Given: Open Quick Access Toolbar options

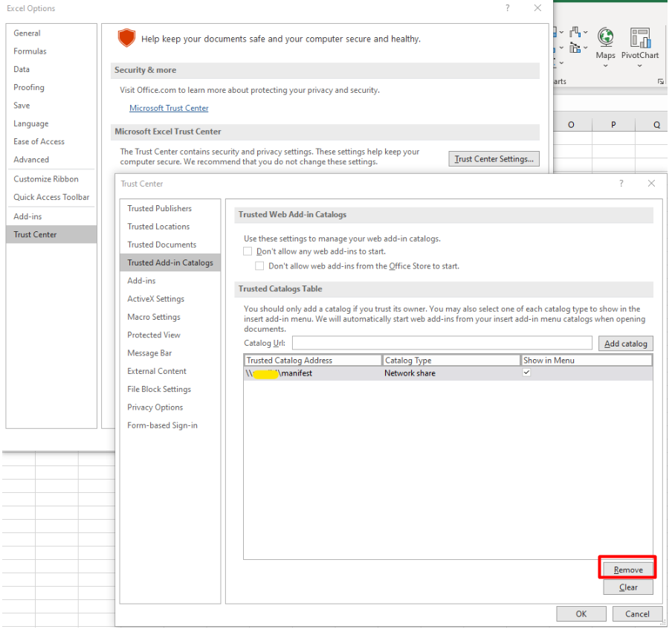Looking at the screenshot, I should click(51, 197).
